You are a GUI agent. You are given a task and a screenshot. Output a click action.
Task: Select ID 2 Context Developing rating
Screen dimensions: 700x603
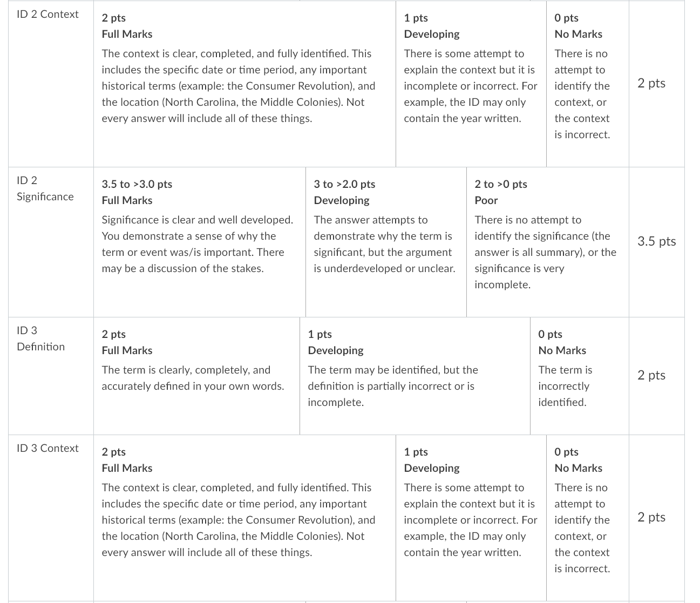pos(471,84)
